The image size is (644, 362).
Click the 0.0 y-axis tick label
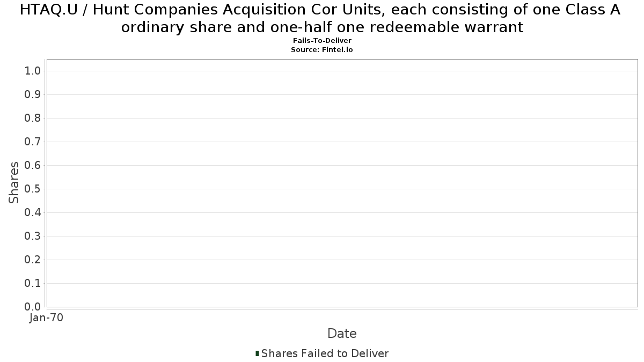[x=33, y=307]
